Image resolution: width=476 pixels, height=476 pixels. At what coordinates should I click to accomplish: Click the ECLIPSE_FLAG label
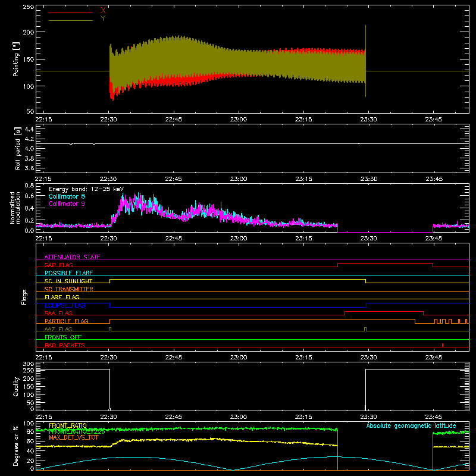click(65, 305)
